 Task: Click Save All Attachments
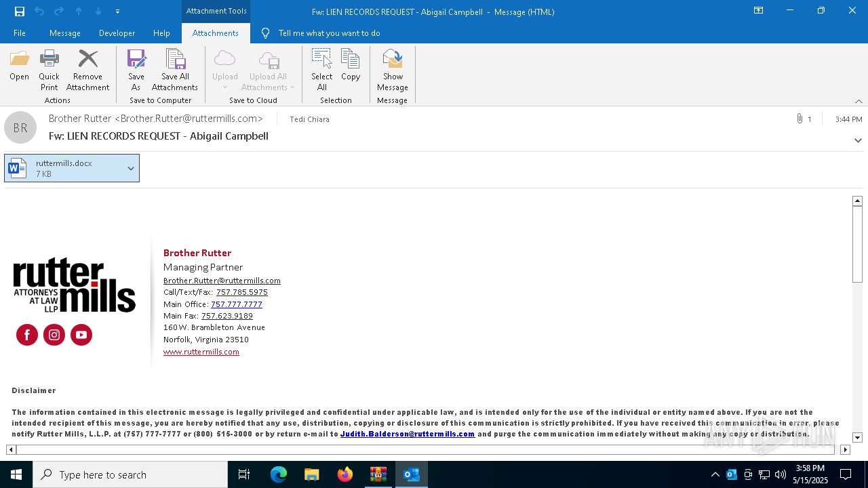click(175, 70)
